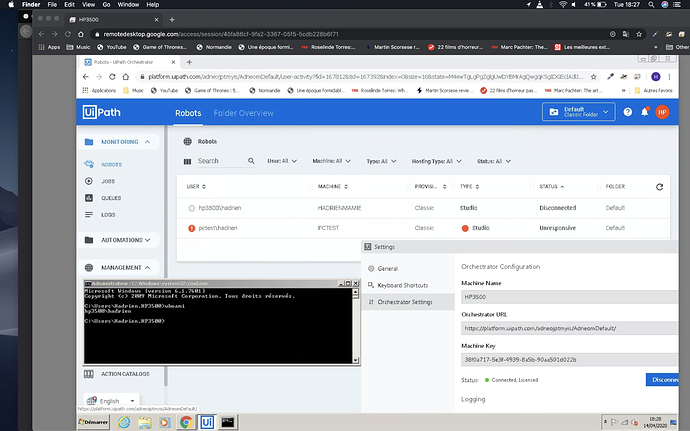Image resolution: width=690 pixels, height=431 pixels.
Task: Open the Jobs page in sidebar
Action: click(107, 181)
